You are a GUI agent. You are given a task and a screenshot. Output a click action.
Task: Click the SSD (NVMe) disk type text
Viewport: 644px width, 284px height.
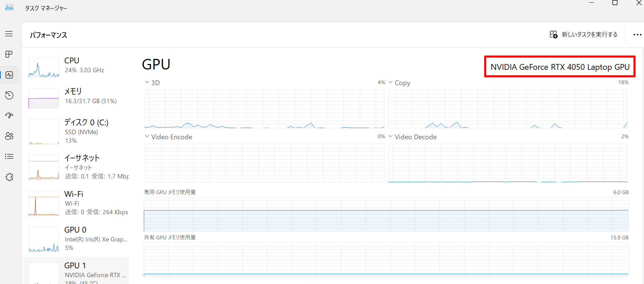81,132
